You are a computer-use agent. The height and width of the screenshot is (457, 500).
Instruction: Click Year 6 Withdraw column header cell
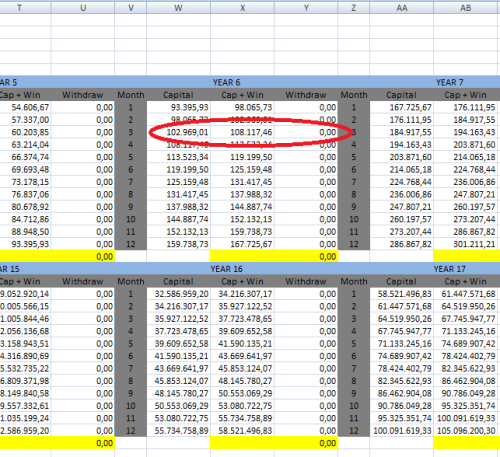pos(306,95)
